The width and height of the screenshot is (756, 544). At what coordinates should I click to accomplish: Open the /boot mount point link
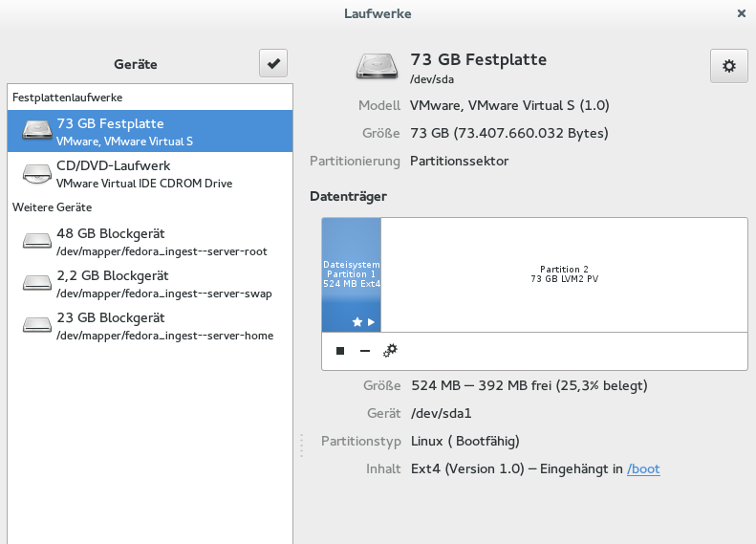pos(643,468)
